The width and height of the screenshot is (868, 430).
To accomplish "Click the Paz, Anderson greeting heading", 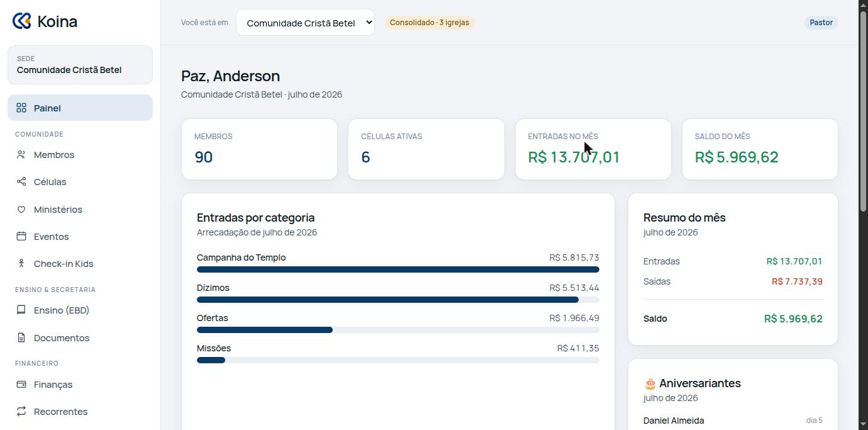I will 230,76.
